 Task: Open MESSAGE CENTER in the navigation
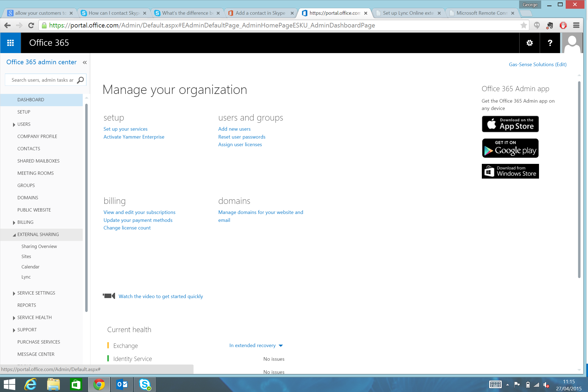pyautogui.click(x=36, y=354)
